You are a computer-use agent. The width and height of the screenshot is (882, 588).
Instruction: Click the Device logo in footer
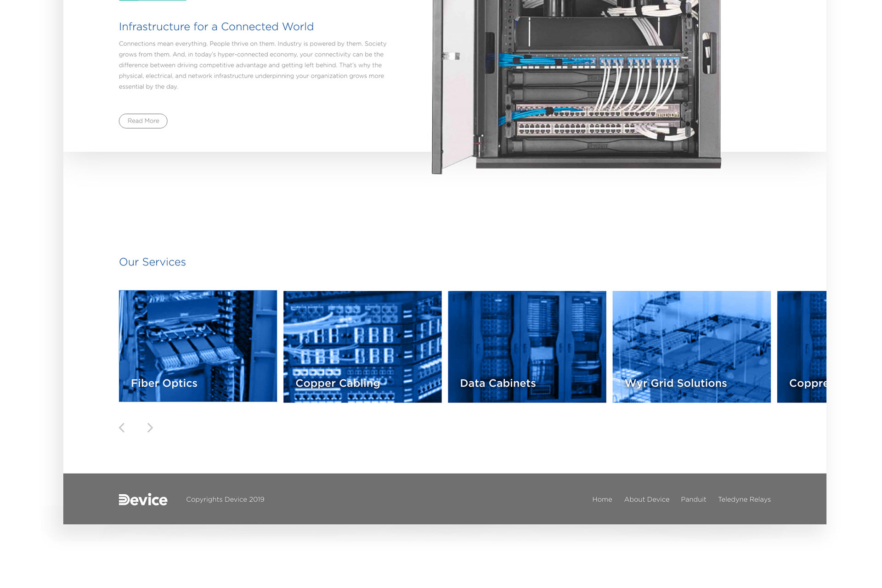(x=143, y=499)
